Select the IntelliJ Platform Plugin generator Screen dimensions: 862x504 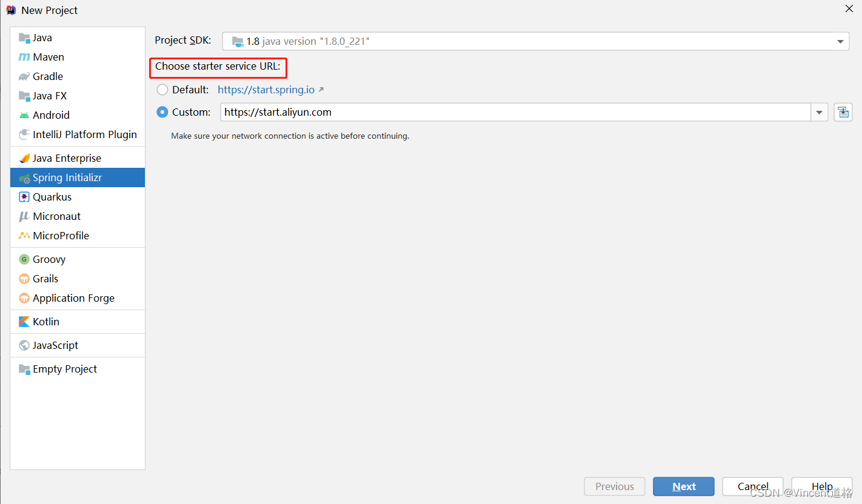pos(84,134)
